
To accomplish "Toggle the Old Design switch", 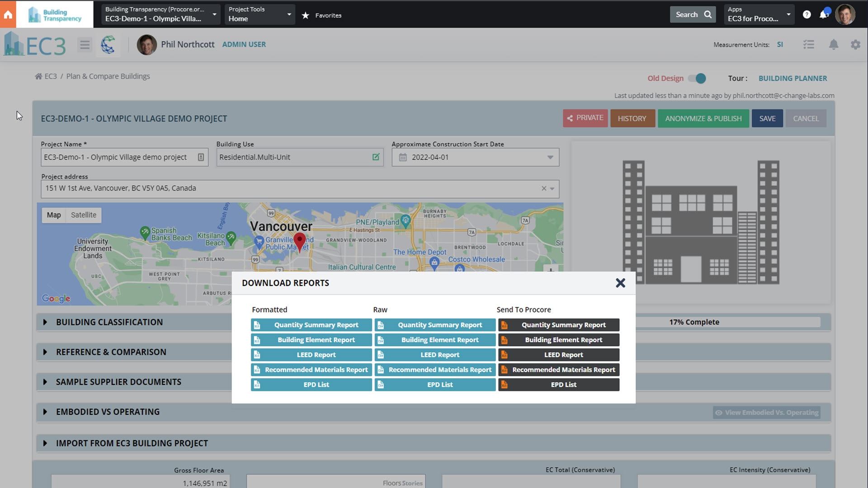I will [697, 78].
